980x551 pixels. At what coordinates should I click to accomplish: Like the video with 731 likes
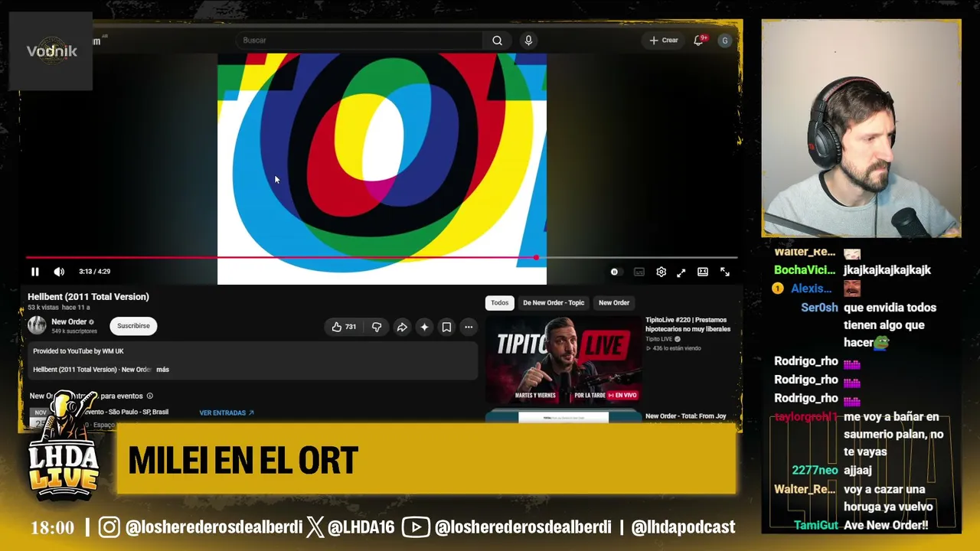pyautogui.click(x=344, y=327)
